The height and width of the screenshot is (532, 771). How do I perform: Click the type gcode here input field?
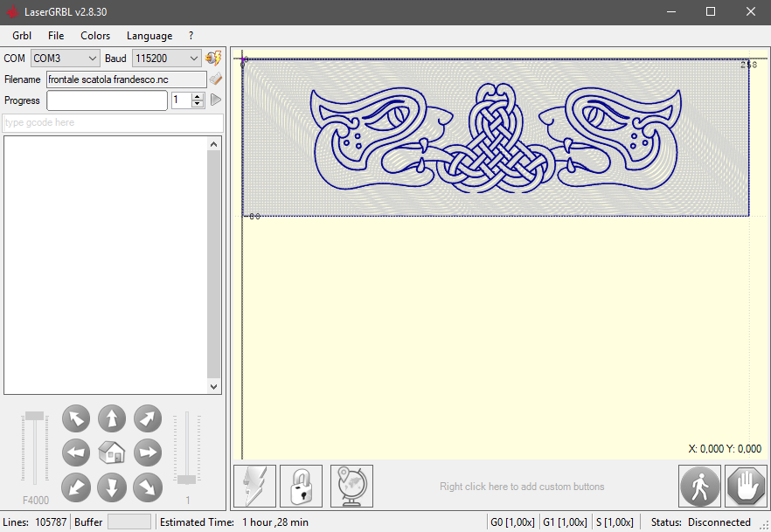[x=112, y=123]
